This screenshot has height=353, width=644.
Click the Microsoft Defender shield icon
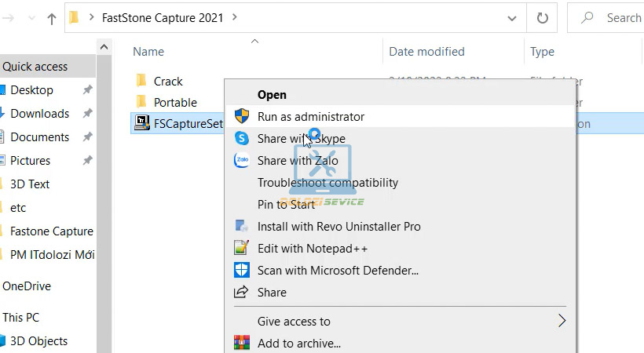[x=242, y=271]
